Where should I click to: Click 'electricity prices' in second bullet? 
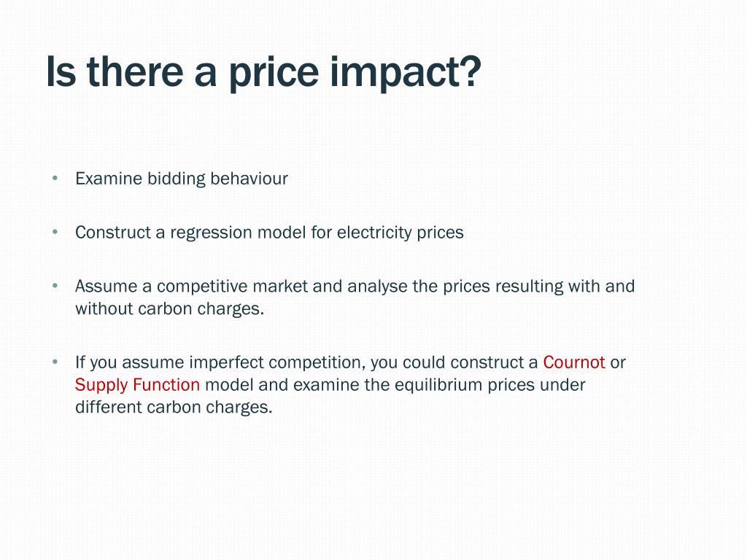[x=400, y=233]
